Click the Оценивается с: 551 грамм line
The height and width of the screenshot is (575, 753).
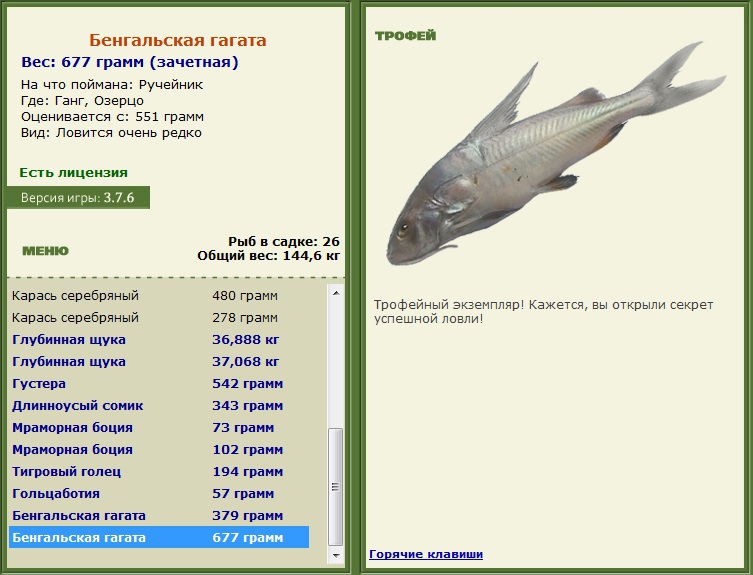[x=112, y=117]
